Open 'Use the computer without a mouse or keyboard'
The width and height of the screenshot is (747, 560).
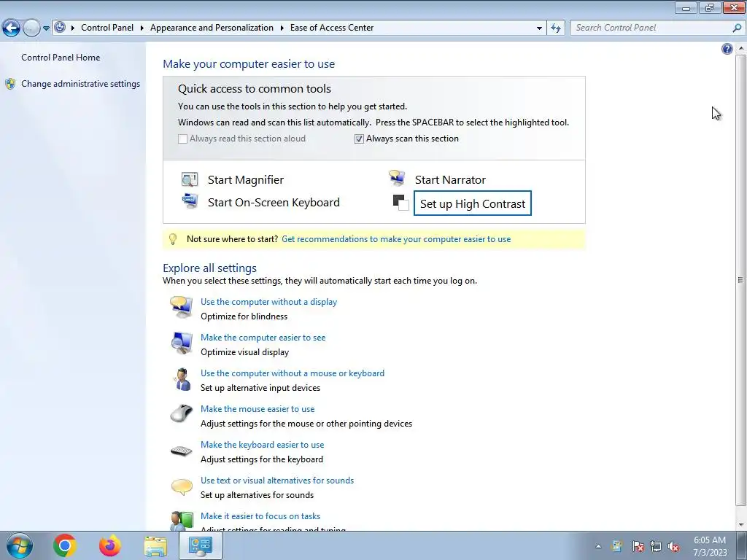293,373
